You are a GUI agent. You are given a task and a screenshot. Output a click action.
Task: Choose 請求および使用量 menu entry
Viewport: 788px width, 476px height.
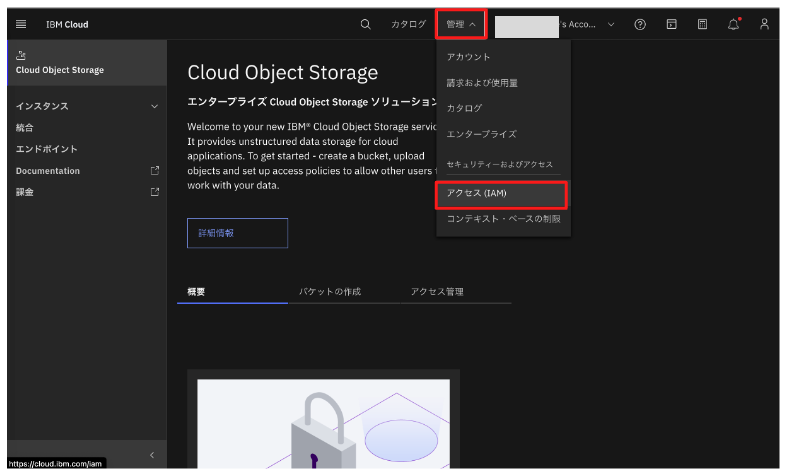482,82
